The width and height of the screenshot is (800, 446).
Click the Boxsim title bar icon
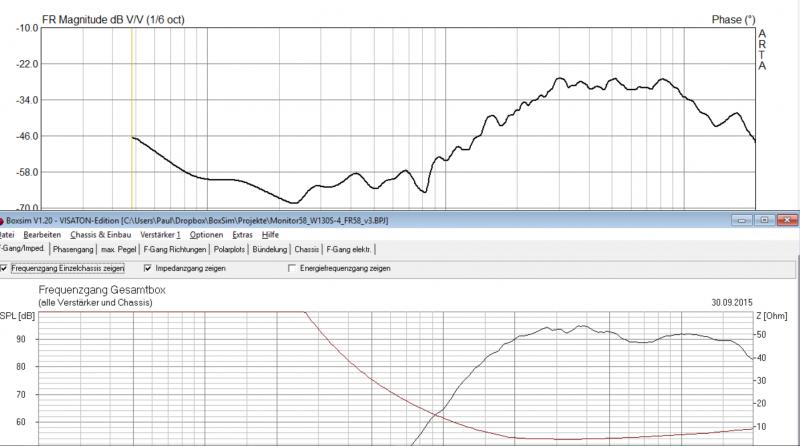click(2, 221)
